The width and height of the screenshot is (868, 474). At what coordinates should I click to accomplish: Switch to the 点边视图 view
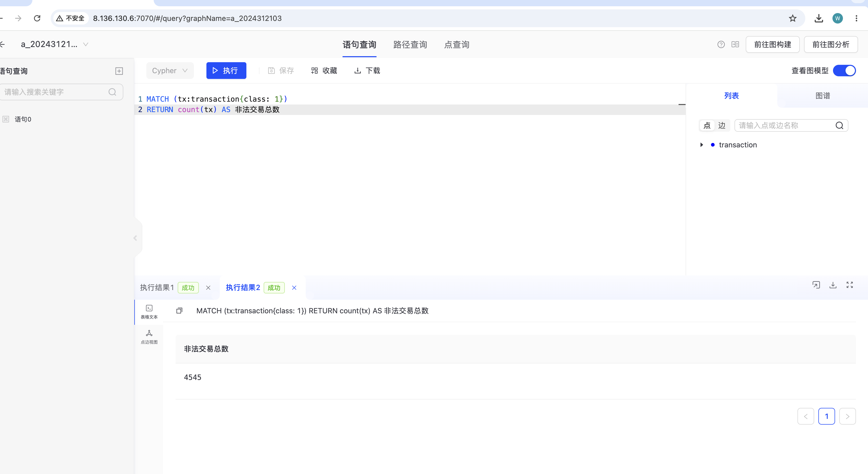click(x=149, y=337)
